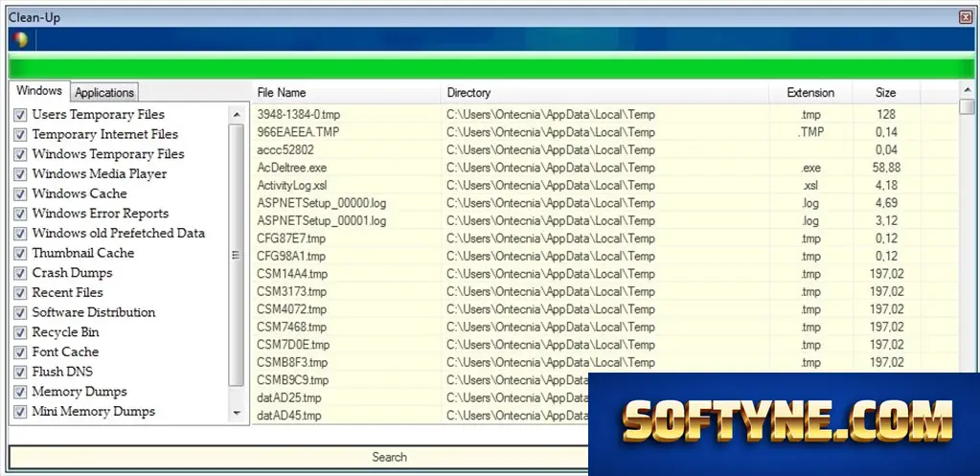The height and width of the screenshot is (476, 980).
Task: Click down arrow of category list scrollbar
Action: 237,412
